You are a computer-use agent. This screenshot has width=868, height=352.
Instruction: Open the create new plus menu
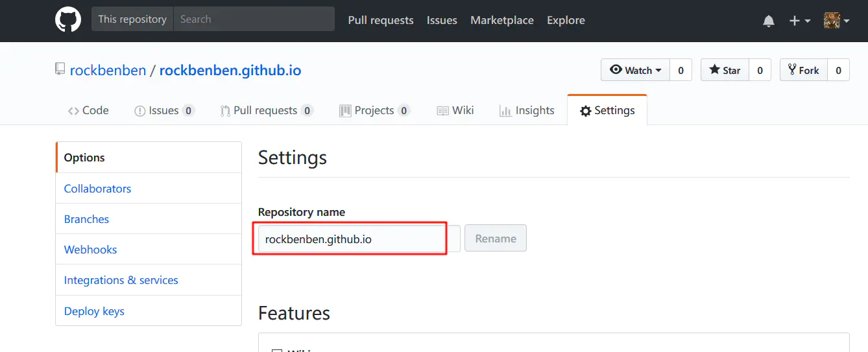click(x=799, y=21)
